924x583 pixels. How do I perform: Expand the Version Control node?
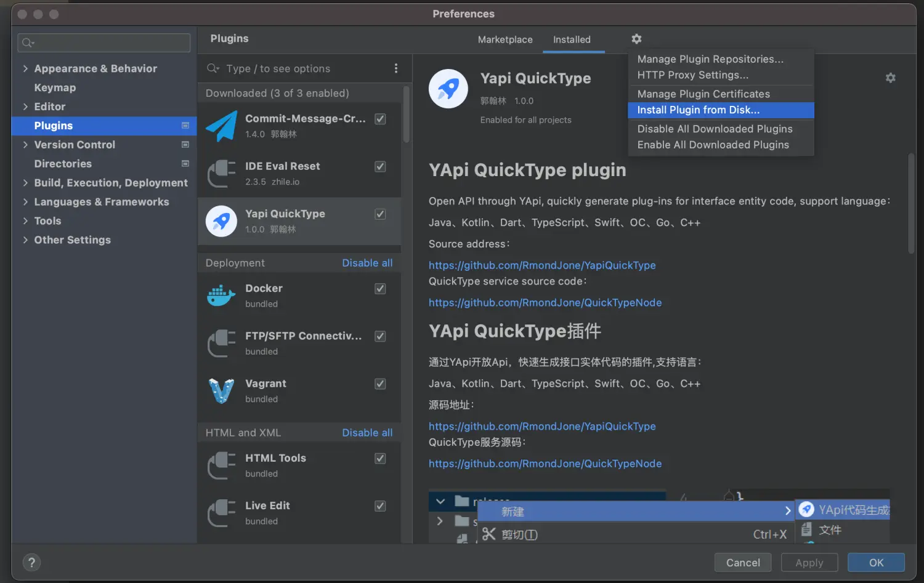pyautogui.click(x=25, y=145)
